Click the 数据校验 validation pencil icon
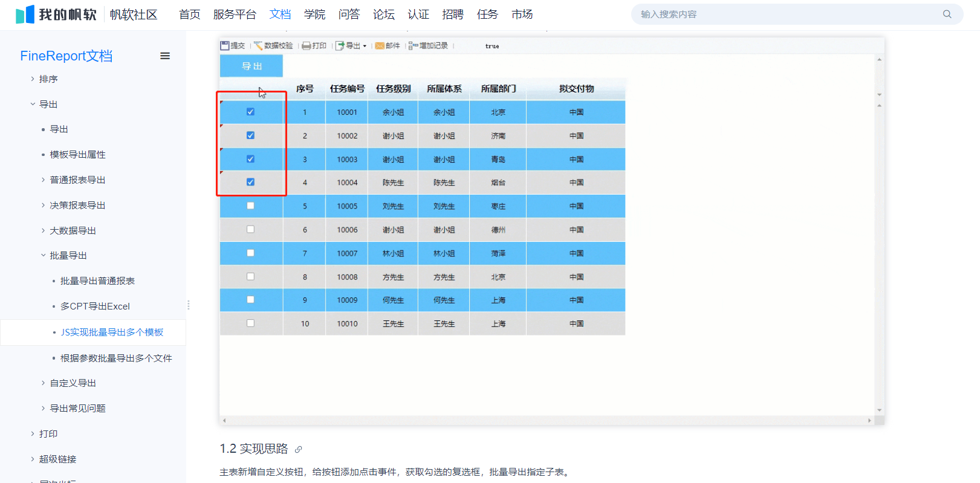The width and height of the screenshot is (980, 483). (258, 45)
